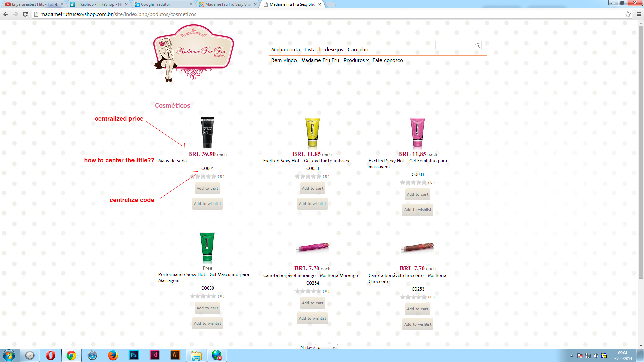644x362 pixels.
Task: Open Firefox from taskbar
Action: pyautogui.click(x=113, y=355)
